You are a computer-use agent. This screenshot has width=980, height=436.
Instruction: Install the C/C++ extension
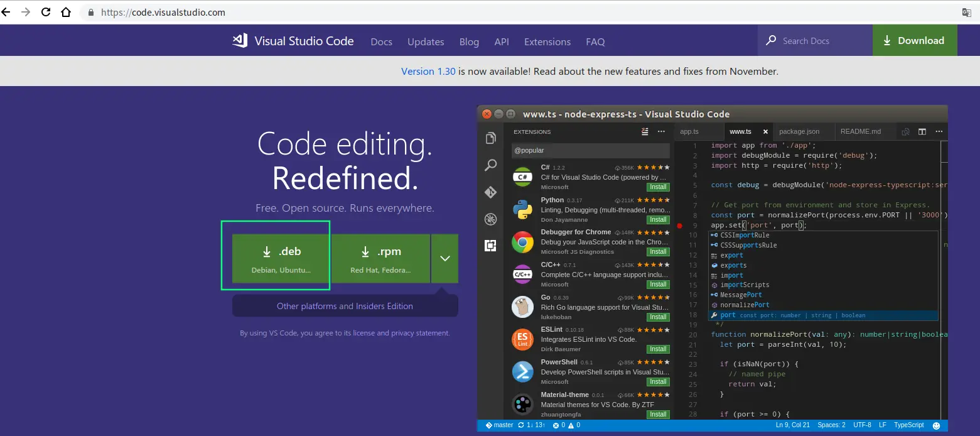tap(658, 285)
